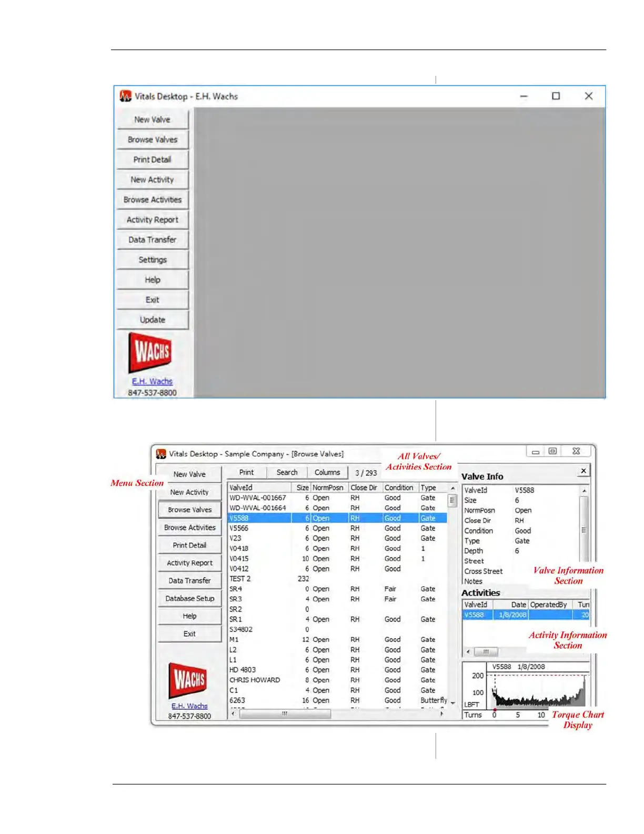Close the top Vitals Desktop window
This screenshot has height=834, width=644.
coord(589,96)
